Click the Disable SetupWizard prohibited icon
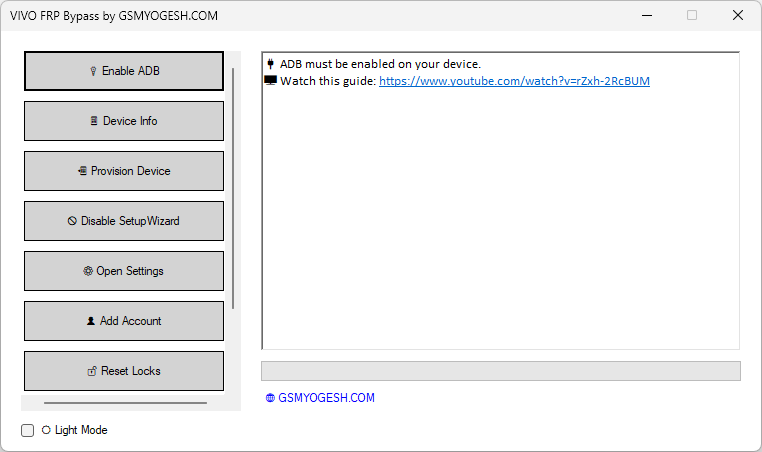This screenshot has height=452, width=762. (x=72, y=221)
